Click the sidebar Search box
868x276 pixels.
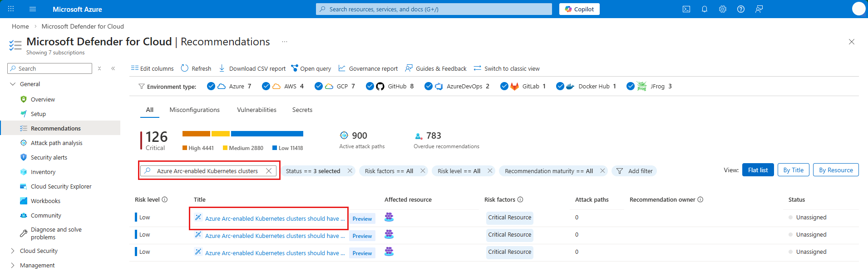click(50, 68)
